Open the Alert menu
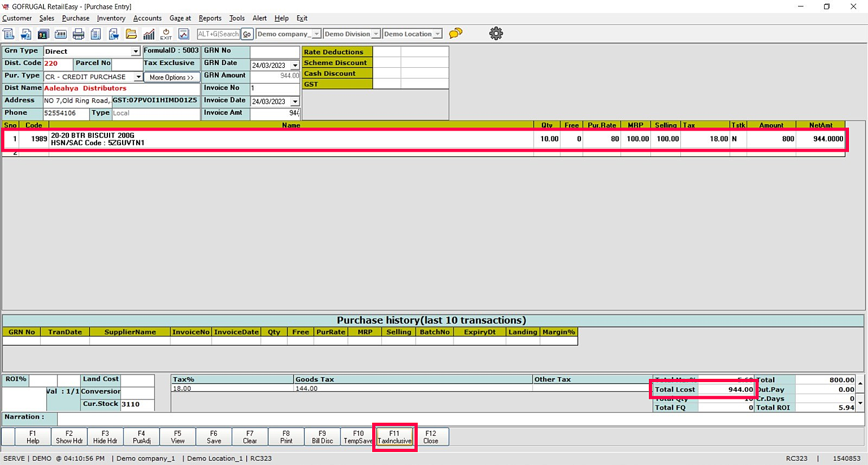Screen dimensions: 868x465 260,18
